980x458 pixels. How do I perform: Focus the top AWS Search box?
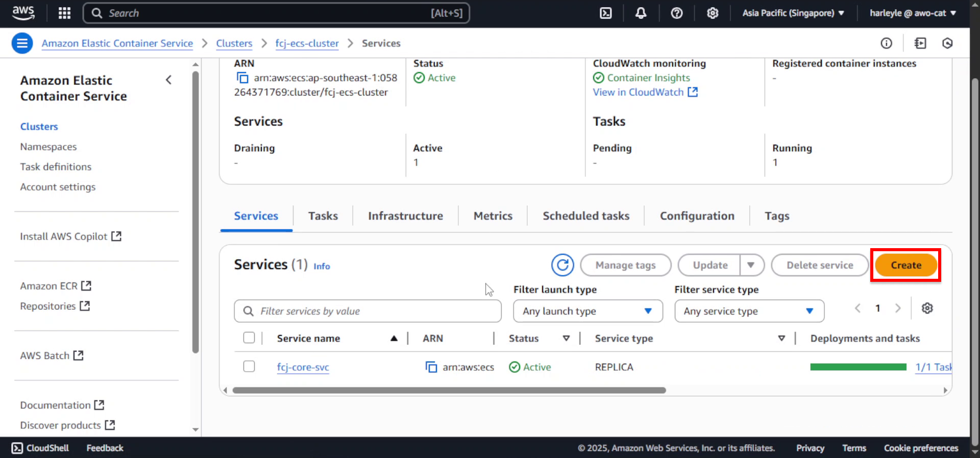coord(276,13)
